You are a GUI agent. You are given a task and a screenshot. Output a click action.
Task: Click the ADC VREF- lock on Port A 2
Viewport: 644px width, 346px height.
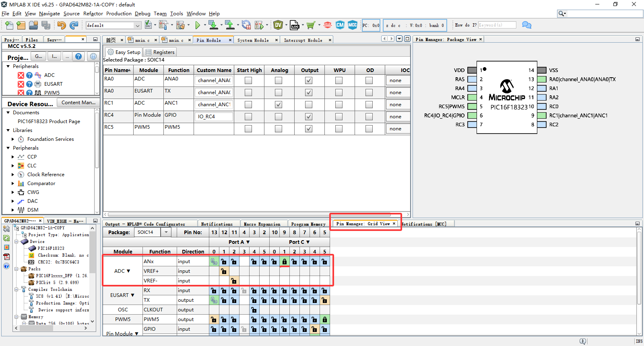(x=234, y=281)
